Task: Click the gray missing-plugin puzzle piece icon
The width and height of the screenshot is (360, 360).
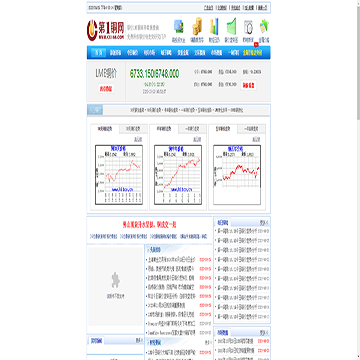Action: tap(115, 280)
